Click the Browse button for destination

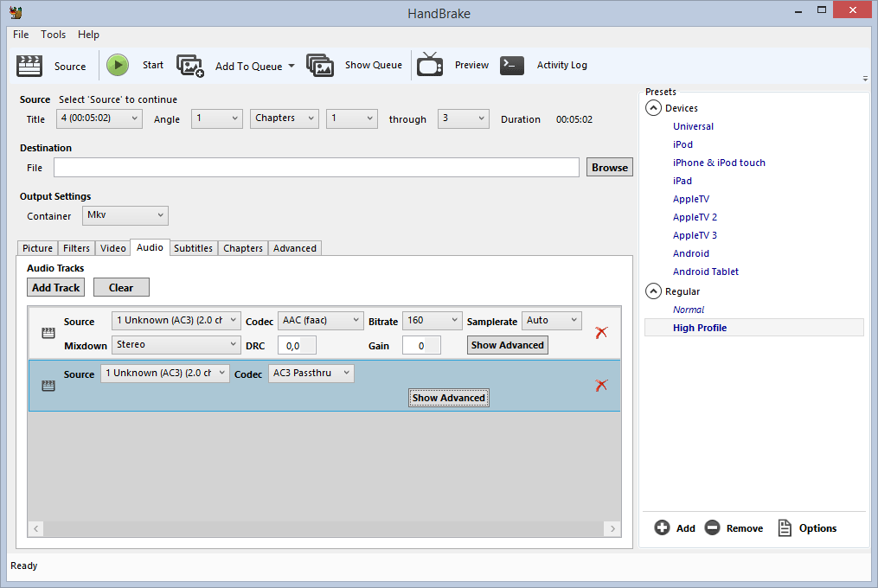[609, 167]
